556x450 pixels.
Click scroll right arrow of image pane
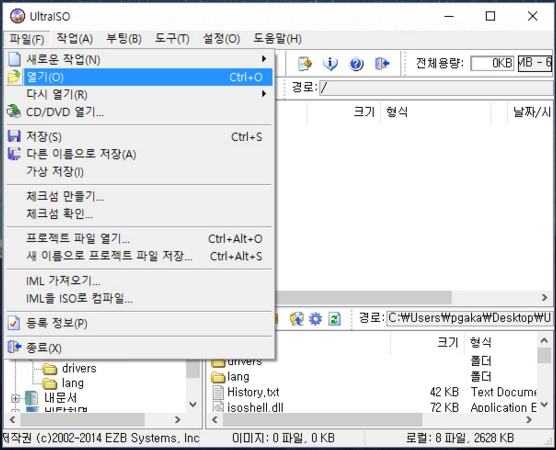(545, 298)
